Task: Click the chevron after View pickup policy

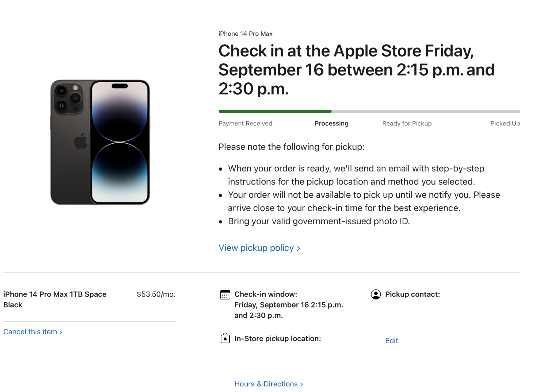Action: click(299, 248)
